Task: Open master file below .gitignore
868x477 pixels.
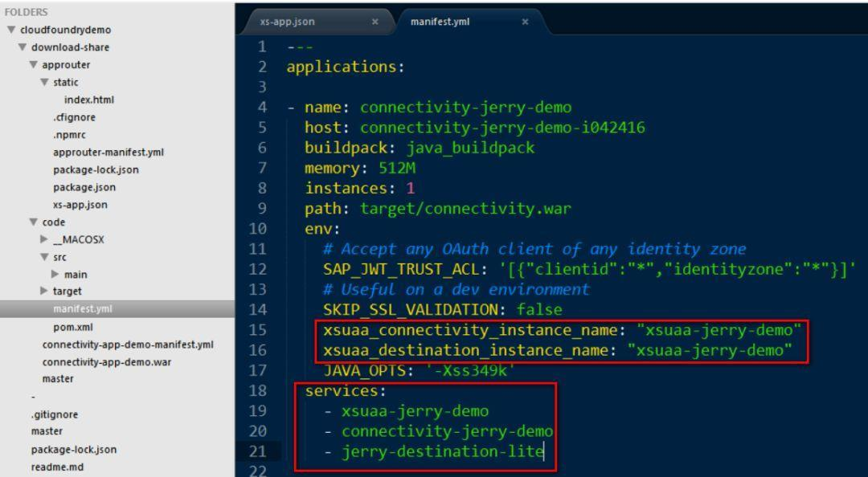Action: pos(47,431)
